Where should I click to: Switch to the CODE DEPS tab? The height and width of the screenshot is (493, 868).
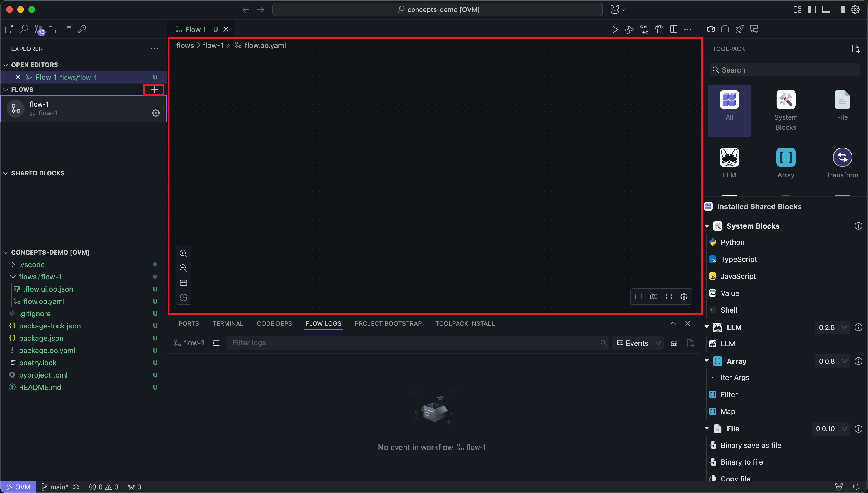coord(274,323)
